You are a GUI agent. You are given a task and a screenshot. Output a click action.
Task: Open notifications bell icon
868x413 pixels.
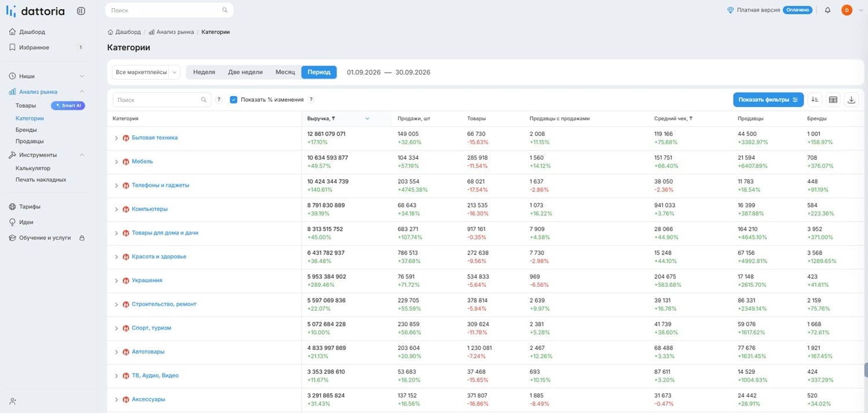click(827, 10)
